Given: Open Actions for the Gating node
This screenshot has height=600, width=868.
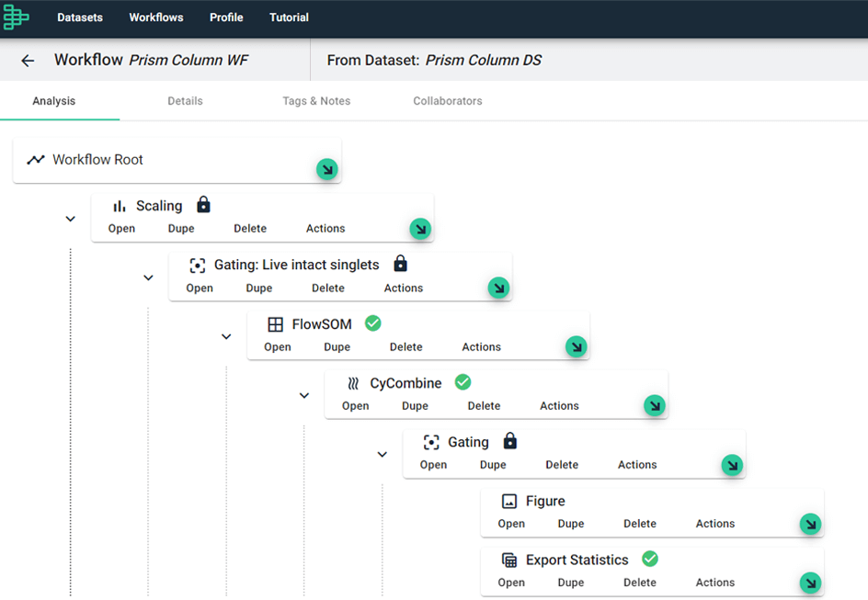Looking at the screenshot, I should coord(637,465).
